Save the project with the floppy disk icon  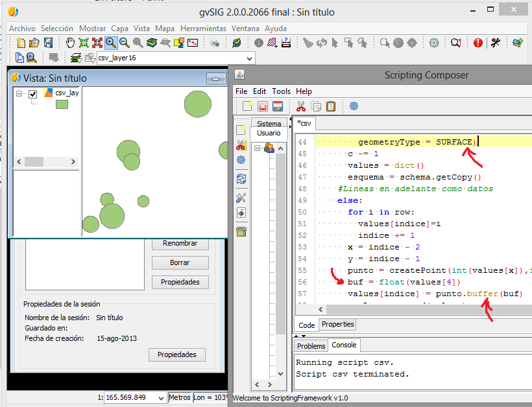[x=47, y=43]
